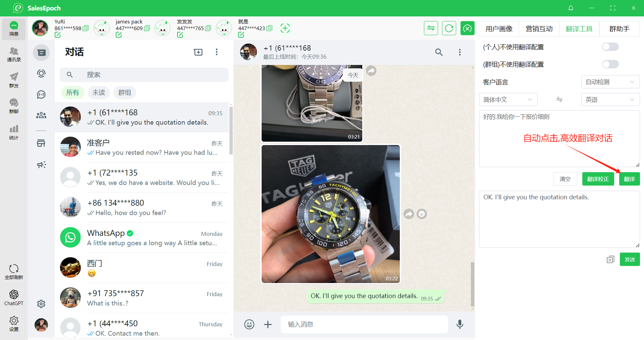Select the 所有 chat filter

(x=72, y=92)
